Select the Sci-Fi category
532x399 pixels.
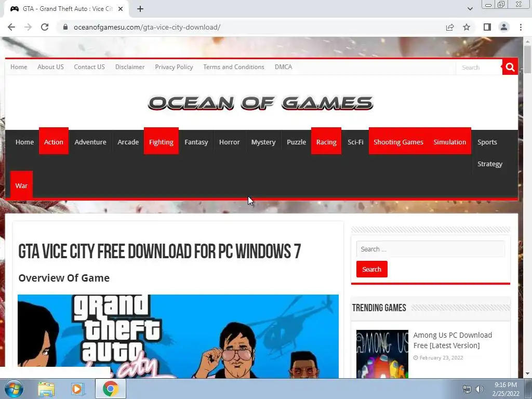pos(355,142)
